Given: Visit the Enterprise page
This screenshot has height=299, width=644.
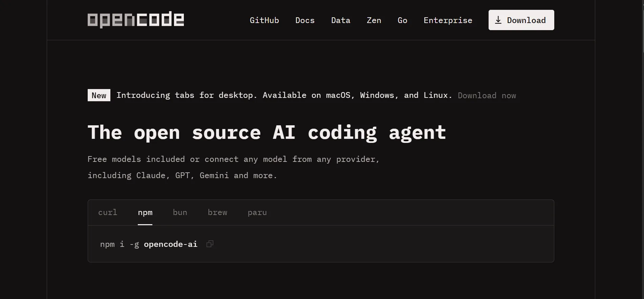Looking at the screenshot, I should click(x=448, y=20).
